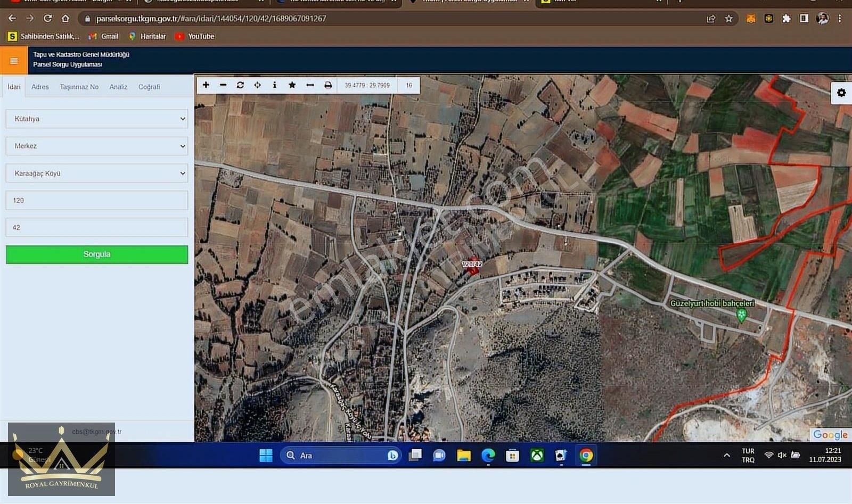Switch to Chrome on the taskbar
The height and width of the screenshot is (504, 852).
[x=586, y=456]
